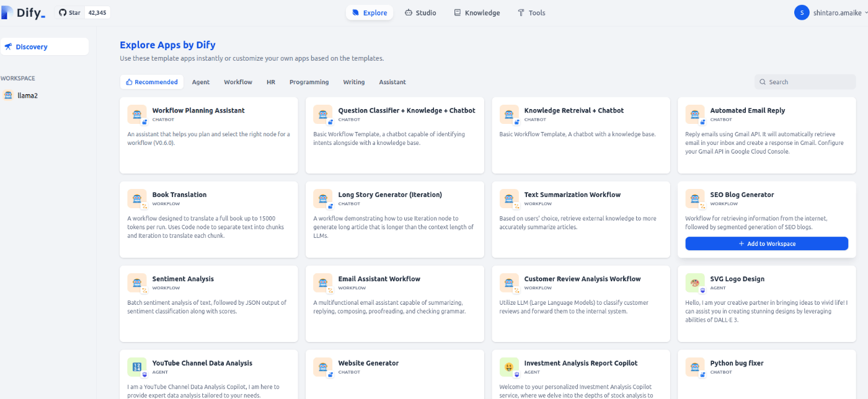Open Knowledge Retreival + Chatbot title
This screenshot has height=399, width=868.
point(574,110)
